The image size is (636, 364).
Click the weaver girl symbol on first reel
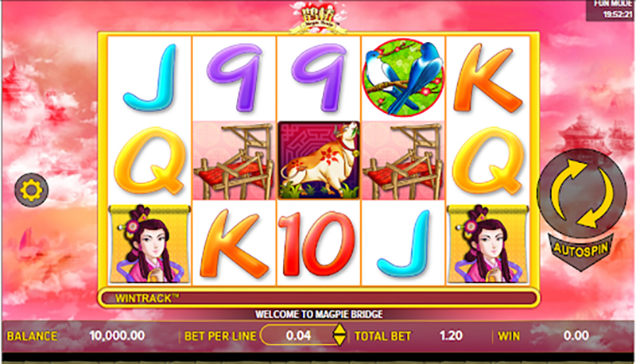(149, 244)
